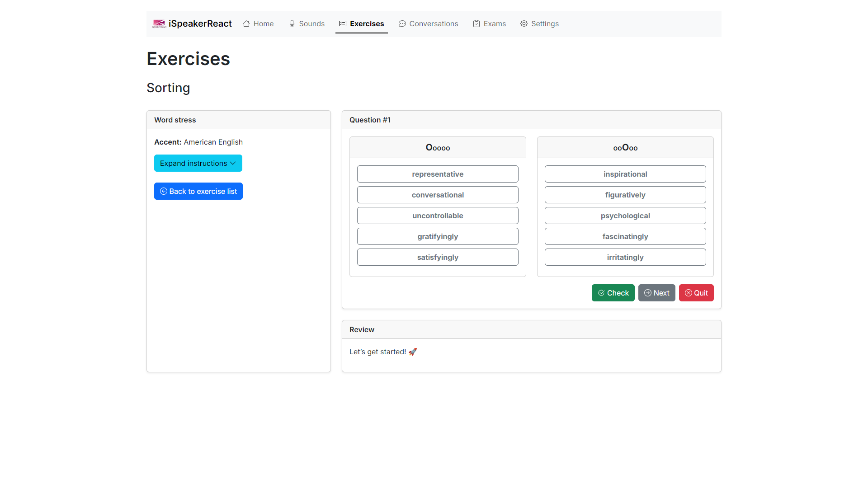The height and width of the screenshot is (488, 868).
Task: Quit the sorting exercise
Action: pos(696,293)
